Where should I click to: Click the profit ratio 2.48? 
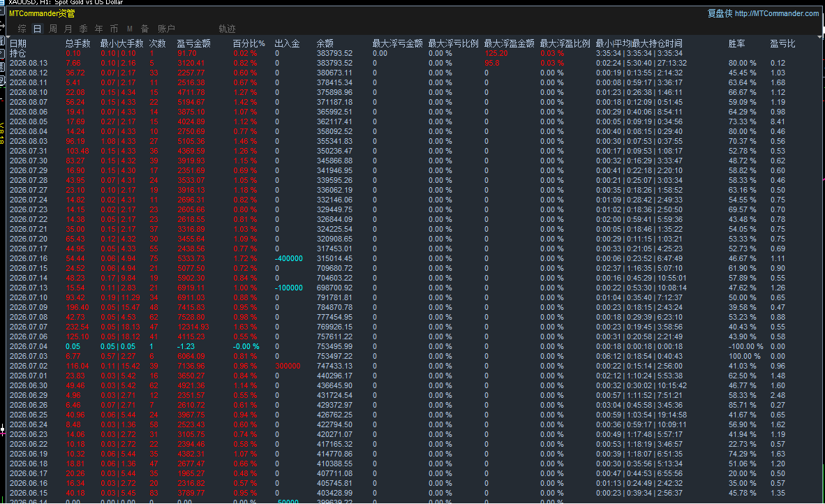coord(778,396)
